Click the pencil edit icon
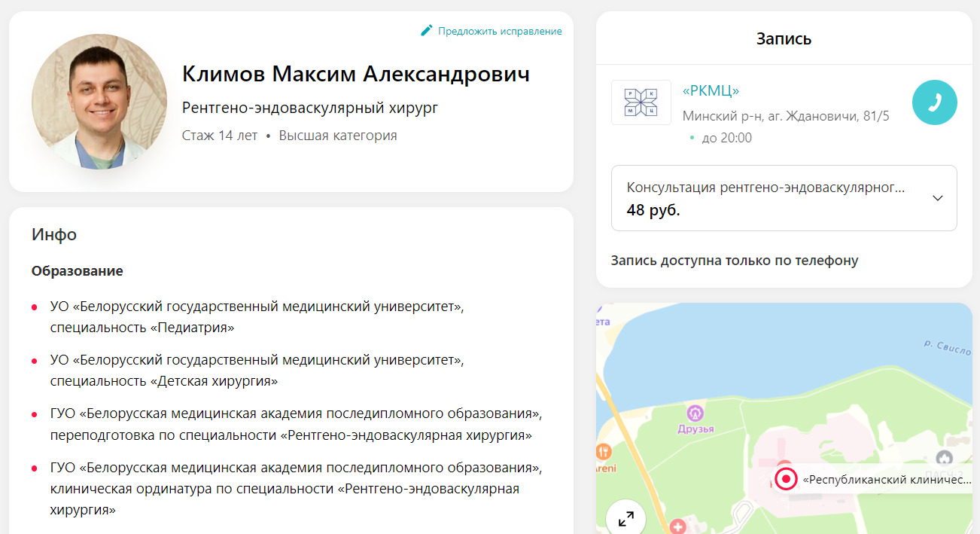The height and width of the screenshot is (534, 980). pos(426,31)
